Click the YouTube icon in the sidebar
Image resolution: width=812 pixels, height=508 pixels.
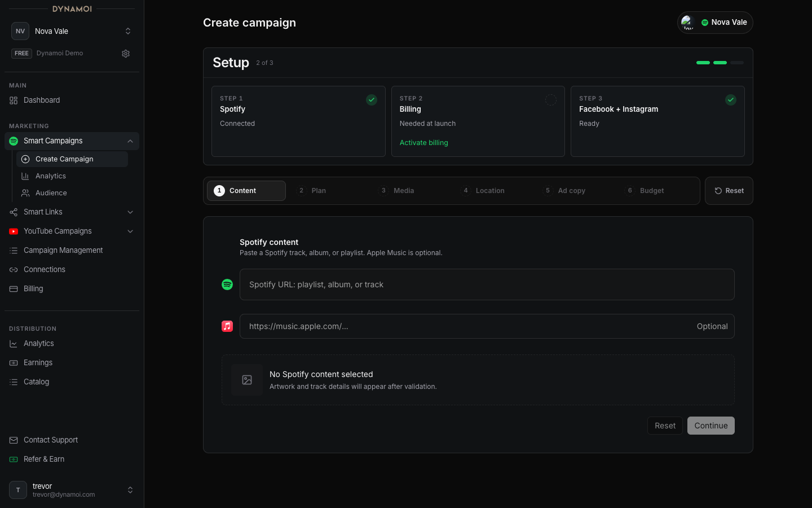[14, 231]
